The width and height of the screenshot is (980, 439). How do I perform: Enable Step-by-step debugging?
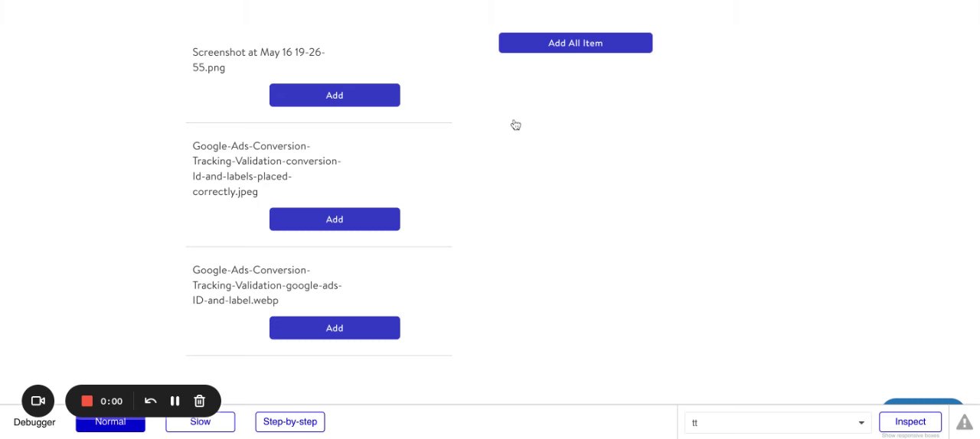tap(290, 422)
